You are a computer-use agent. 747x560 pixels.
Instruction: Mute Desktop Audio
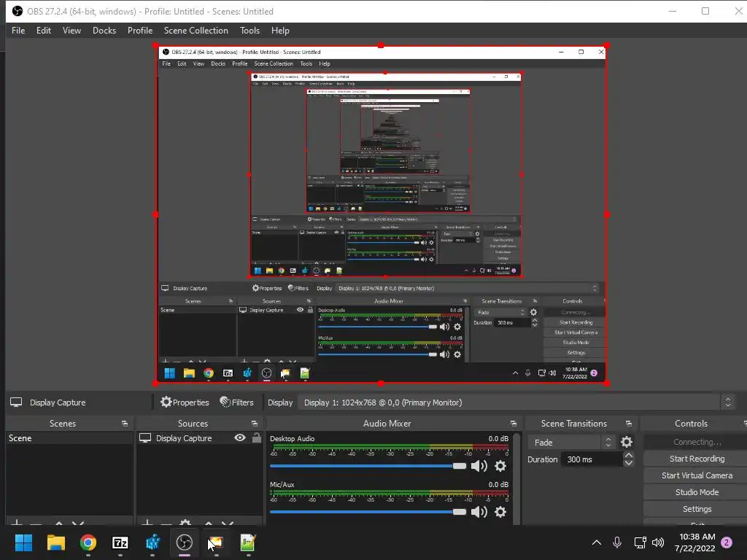point(479,466)
